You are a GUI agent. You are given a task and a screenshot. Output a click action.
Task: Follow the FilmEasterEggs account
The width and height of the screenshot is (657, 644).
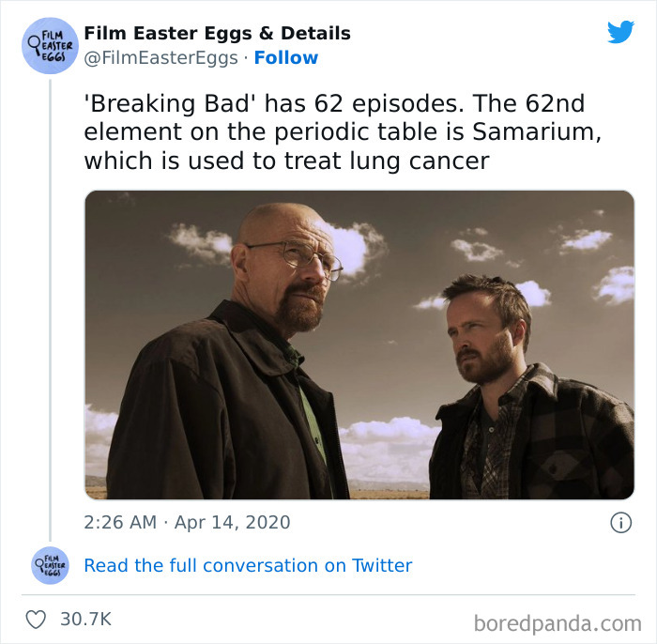(286, 57)
